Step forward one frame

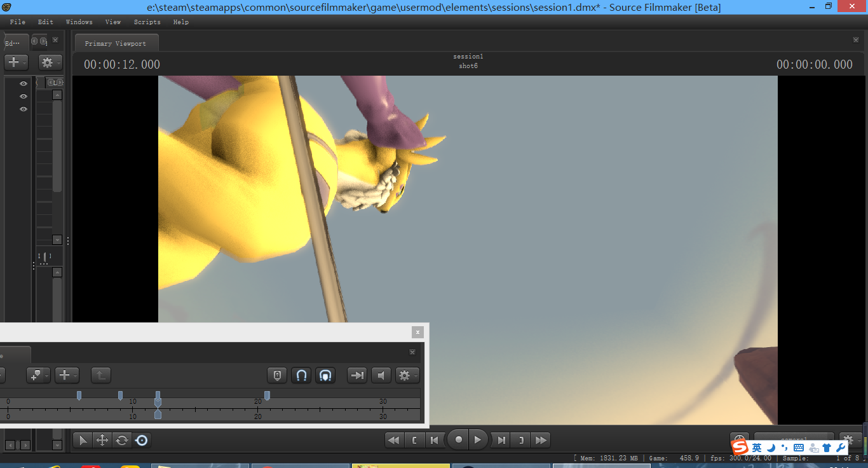click(501, 440)
